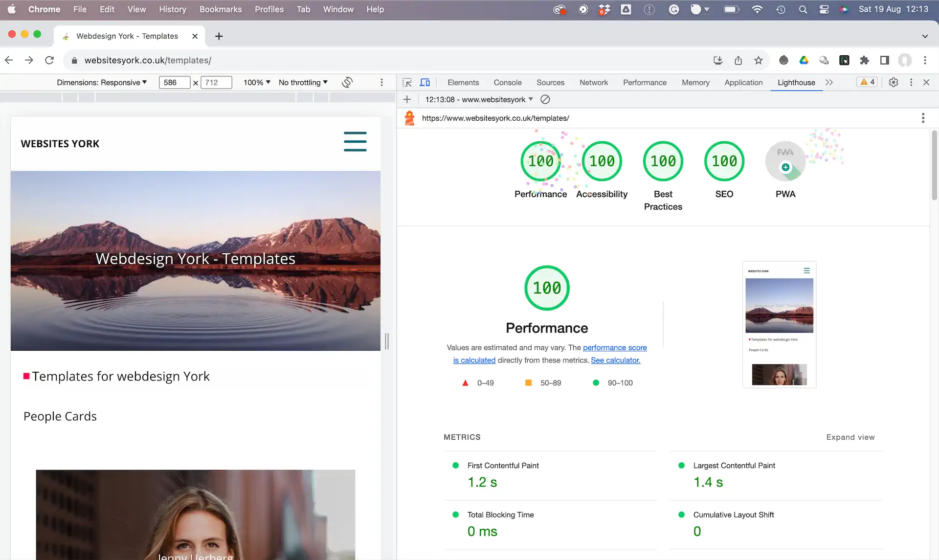
Task: Open DevTools settings gear
Action: (894, 82)
